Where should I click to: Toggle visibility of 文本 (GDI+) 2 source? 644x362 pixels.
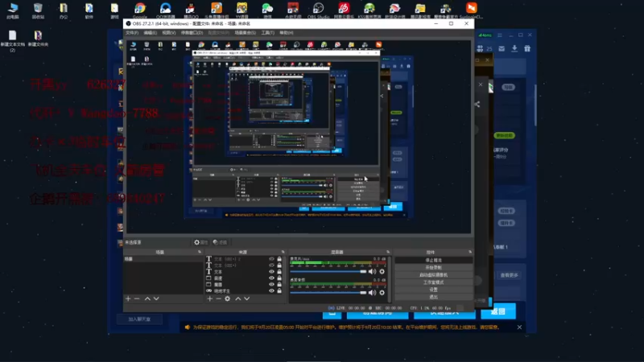tap(271, 259)
